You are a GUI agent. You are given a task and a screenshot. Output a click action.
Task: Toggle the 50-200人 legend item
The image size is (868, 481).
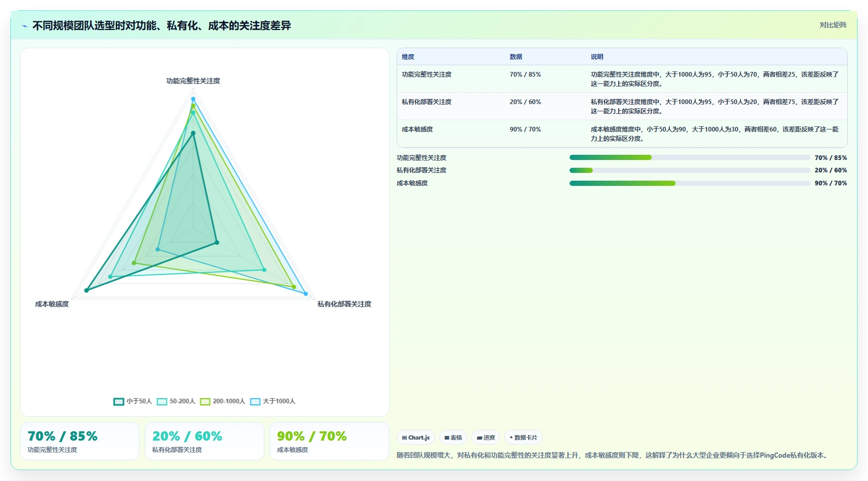coord(176,401)
